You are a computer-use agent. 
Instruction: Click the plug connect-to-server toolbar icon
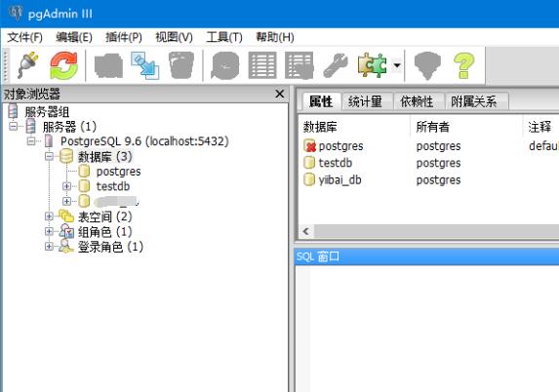pos(28,65)
